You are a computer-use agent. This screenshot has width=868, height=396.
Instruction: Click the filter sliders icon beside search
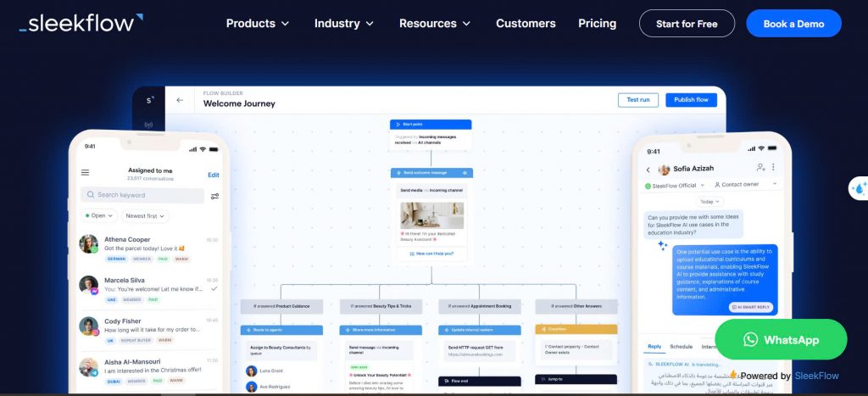coord(214,196)
